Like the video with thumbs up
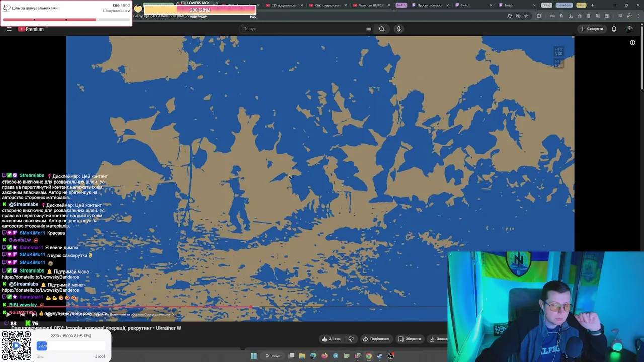The height and width of the screenshot is (362, 644). pyautogui.click(x=331, y=339)
